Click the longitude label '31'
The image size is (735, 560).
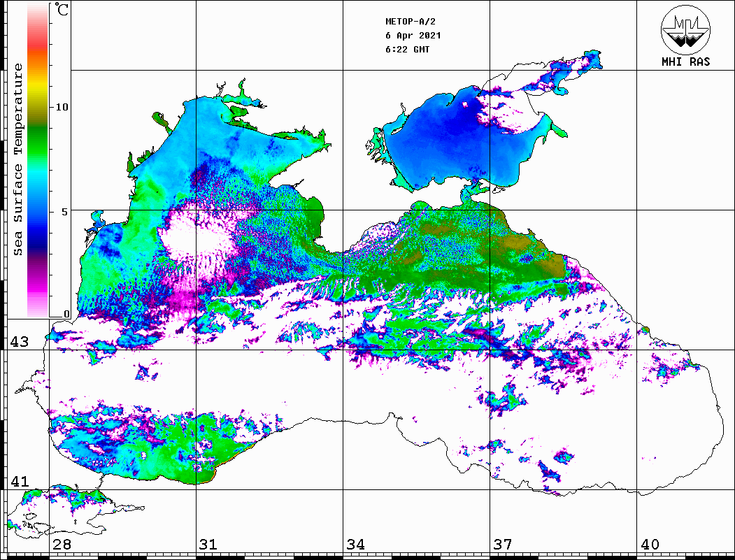click(x=208, y=544)
